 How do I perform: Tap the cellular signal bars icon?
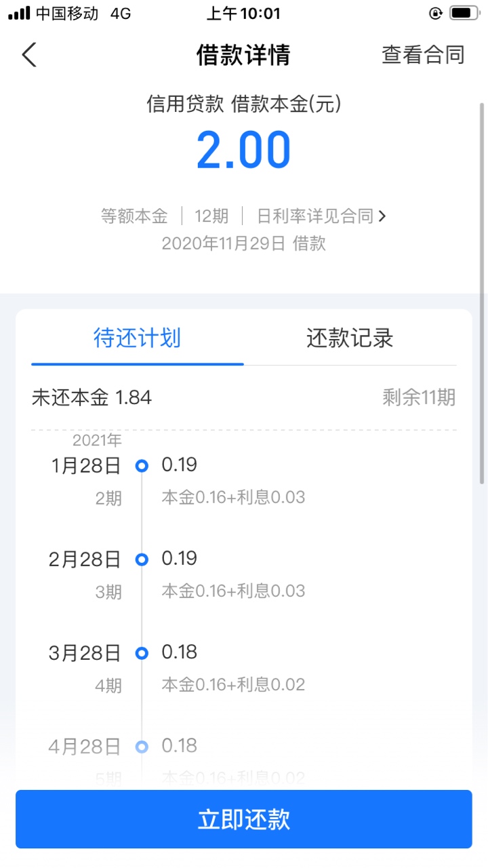point(19,13)
